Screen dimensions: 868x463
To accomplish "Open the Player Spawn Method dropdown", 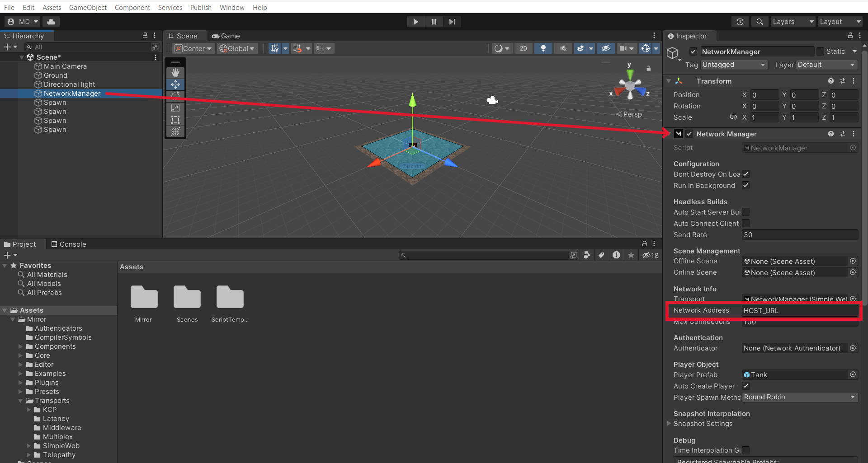I will point(800,397).
